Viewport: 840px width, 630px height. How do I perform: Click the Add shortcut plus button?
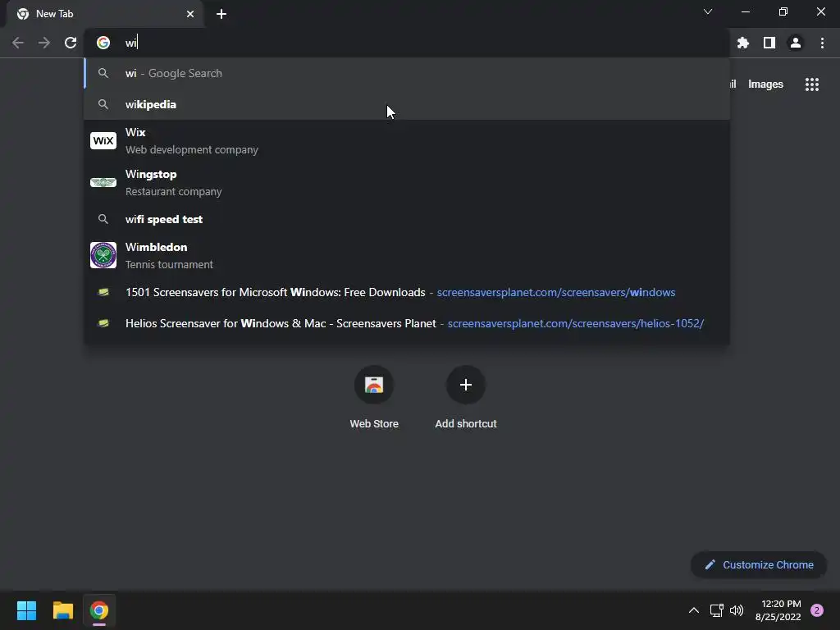pos(466,386)
